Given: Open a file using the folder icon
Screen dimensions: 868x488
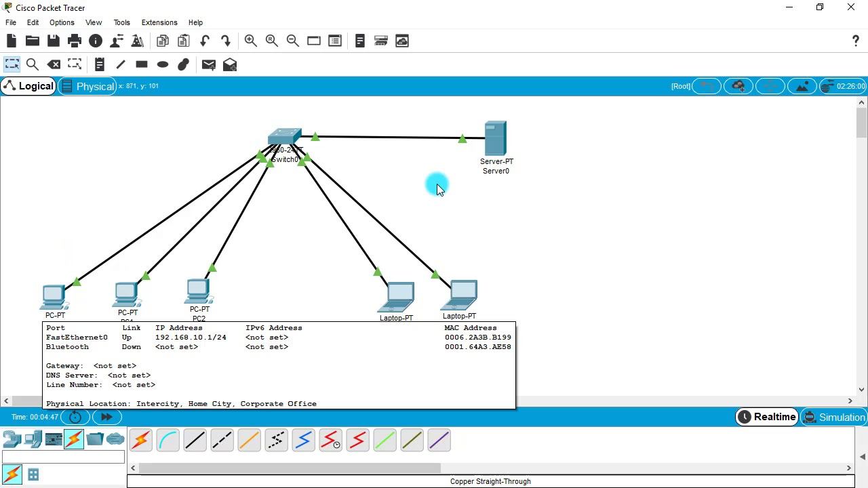Looking at the screenshot, I should [x=32, y=41].
